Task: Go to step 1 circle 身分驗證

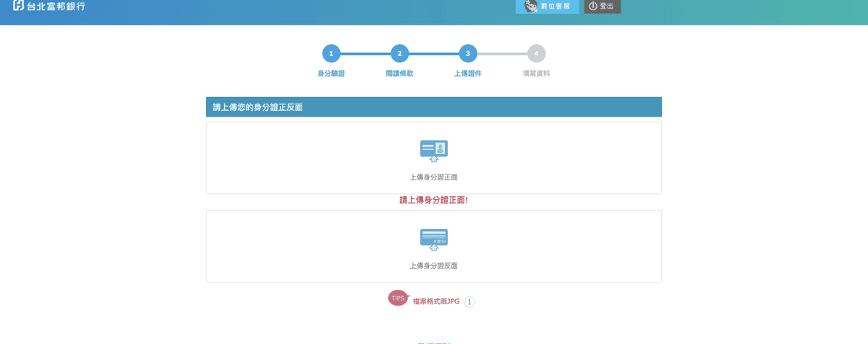Action: pos(331,54)
